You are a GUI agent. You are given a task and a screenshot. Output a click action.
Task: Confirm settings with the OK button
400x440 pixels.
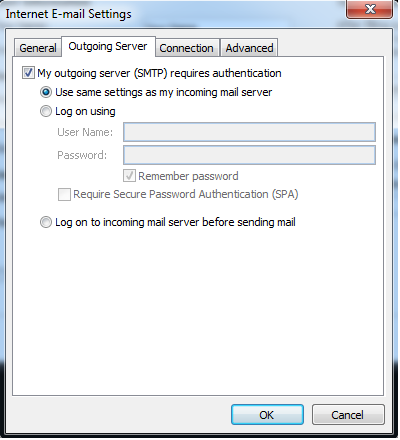click(x=267, y=415)
